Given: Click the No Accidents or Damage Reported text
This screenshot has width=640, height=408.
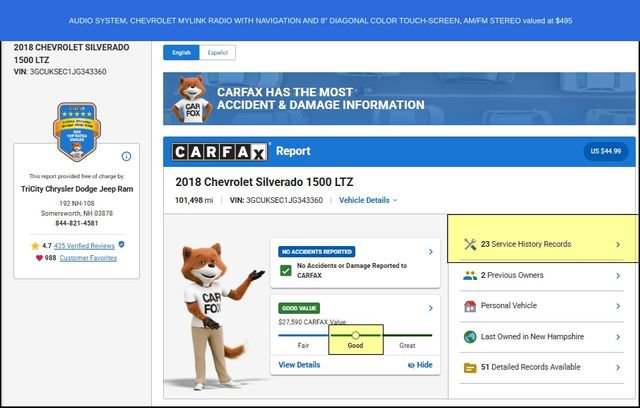Looking at the screenshot, I should pyautogui.click(x=352, y=271).
